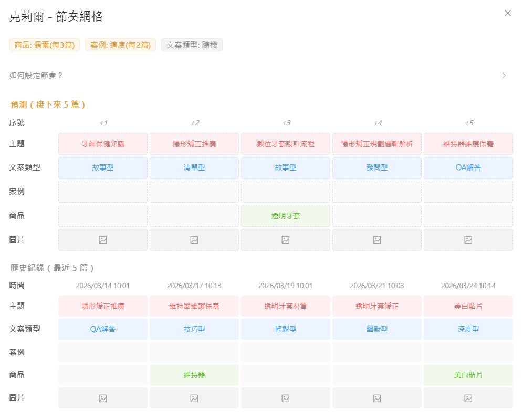Screen dimensions: 523x420
Task: Click the 商品: 偶爾(每3篇) tag
Action: 44,45
